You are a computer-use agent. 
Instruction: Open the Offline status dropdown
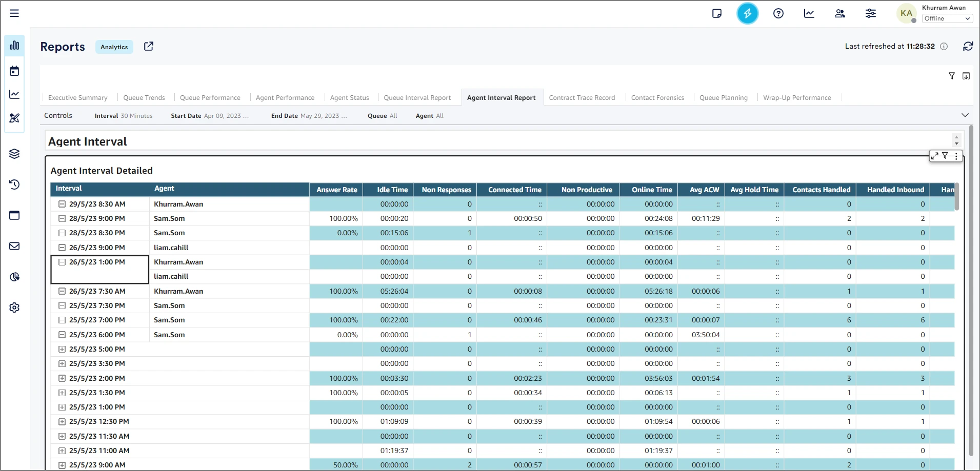[947, 18]
